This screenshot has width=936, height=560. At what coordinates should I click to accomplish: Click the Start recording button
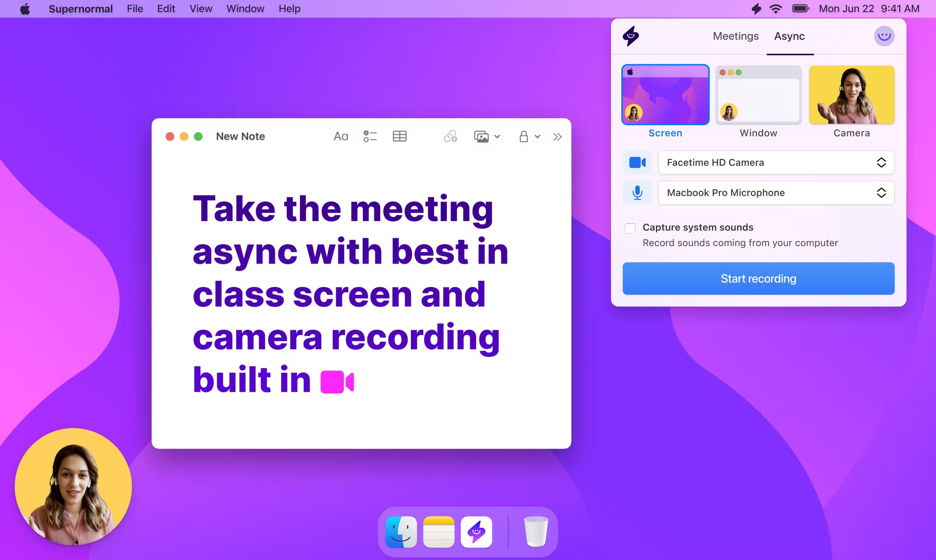point(758,278)
